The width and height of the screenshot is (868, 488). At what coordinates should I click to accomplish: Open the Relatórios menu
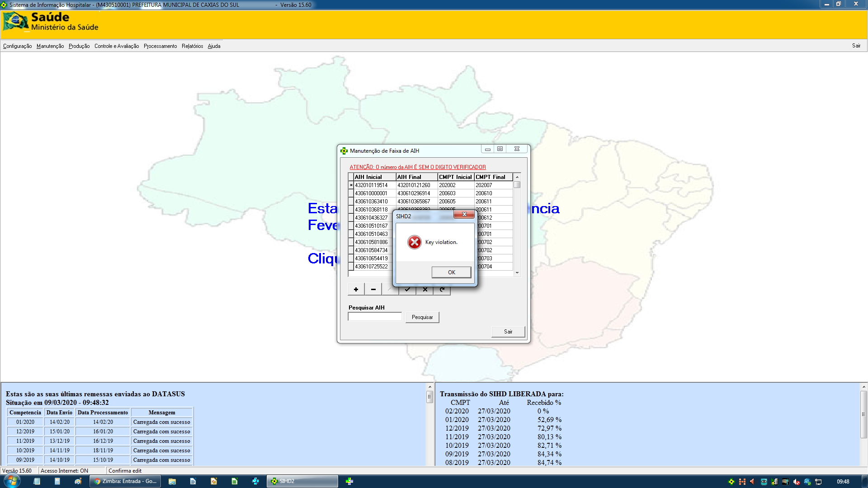point(192,46)
